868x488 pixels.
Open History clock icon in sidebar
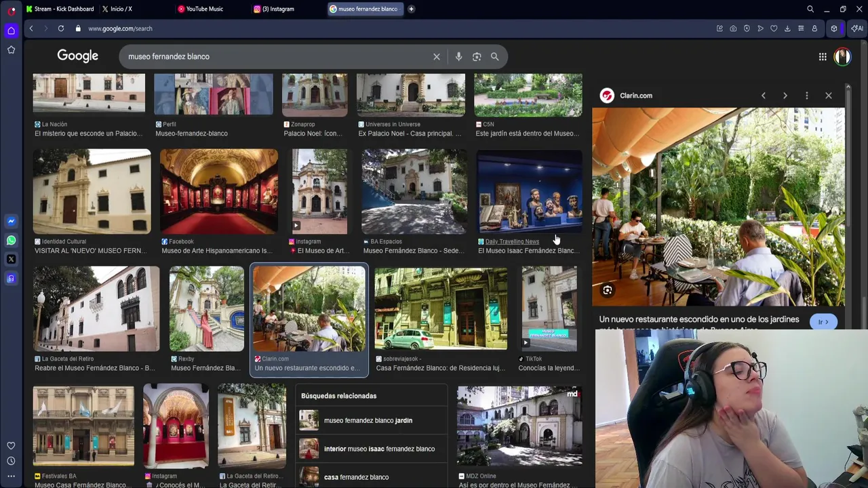pyautogui.click(x=11, y=461)
